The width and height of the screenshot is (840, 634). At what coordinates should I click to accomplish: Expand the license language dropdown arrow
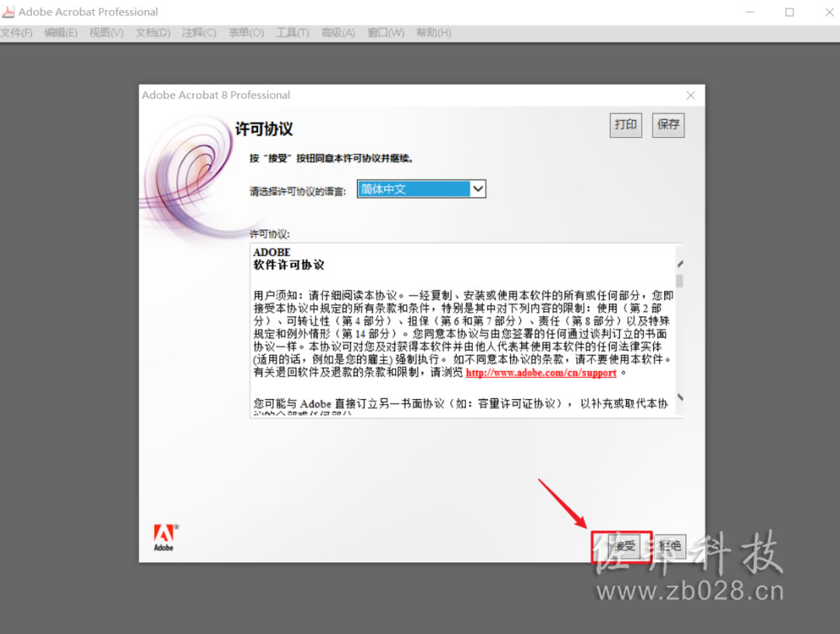[x=478, y=189]
